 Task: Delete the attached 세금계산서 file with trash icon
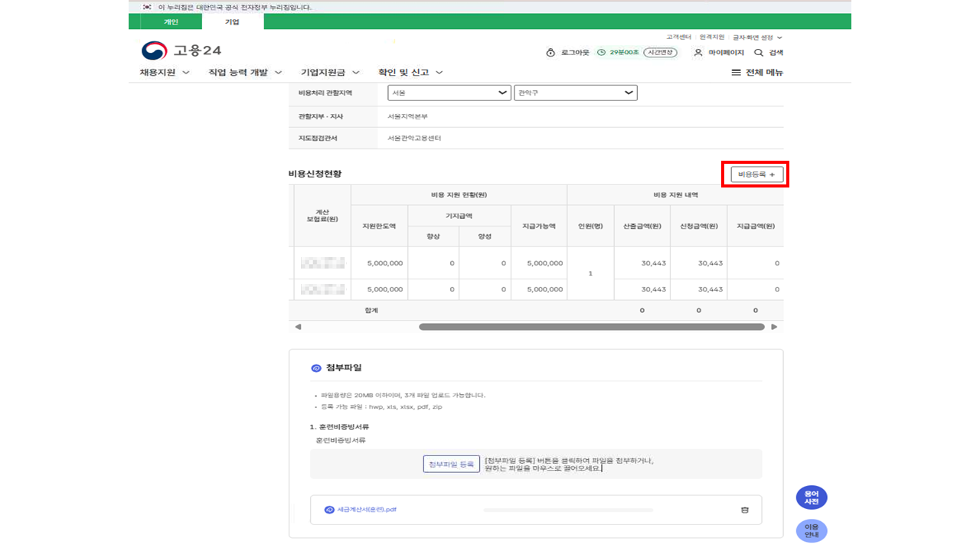[x=744, y=510]
